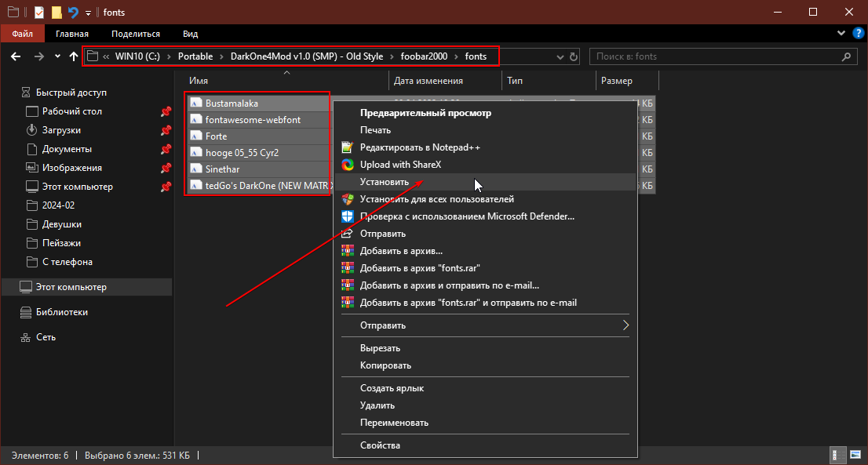Click the Back navigation arrow
868x465 pixels.
point(16,56)
